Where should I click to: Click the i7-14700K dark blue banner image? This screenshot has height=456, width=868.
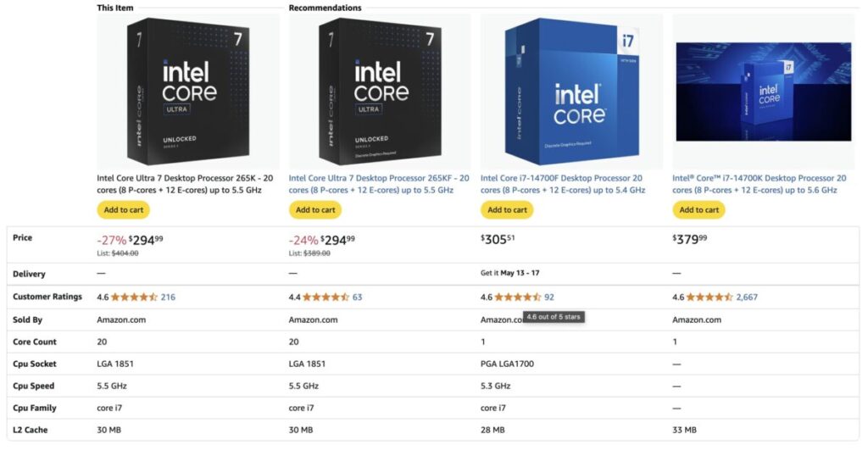point(764,92)
